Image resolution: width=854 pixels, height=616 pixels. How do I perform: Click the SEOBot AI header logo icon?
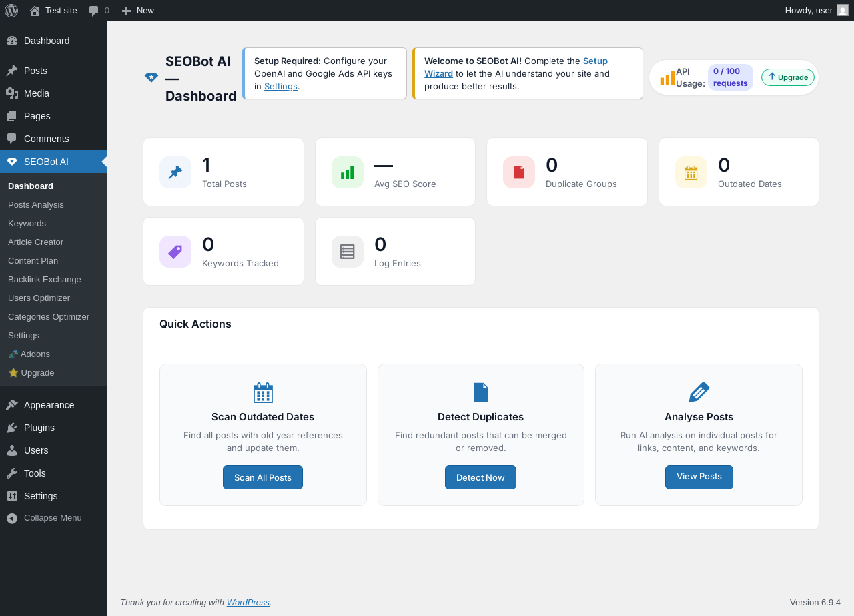pos(151,77)
